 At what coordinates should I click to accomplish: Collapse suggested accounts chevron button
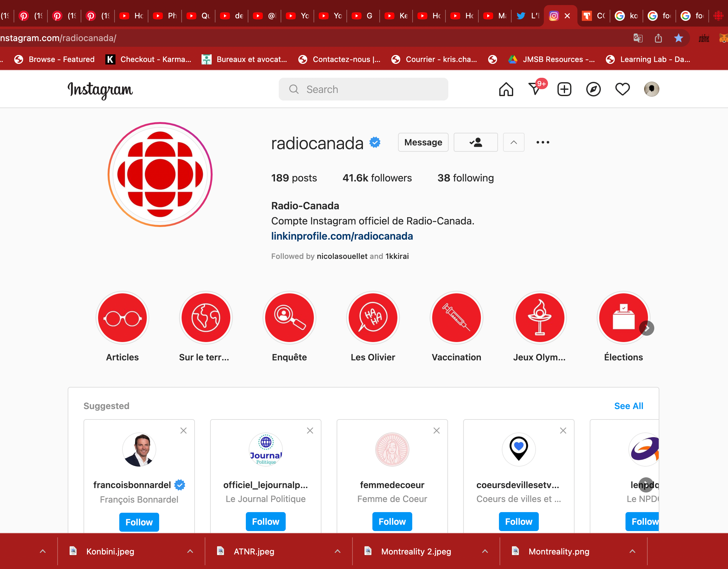point(514,142)
